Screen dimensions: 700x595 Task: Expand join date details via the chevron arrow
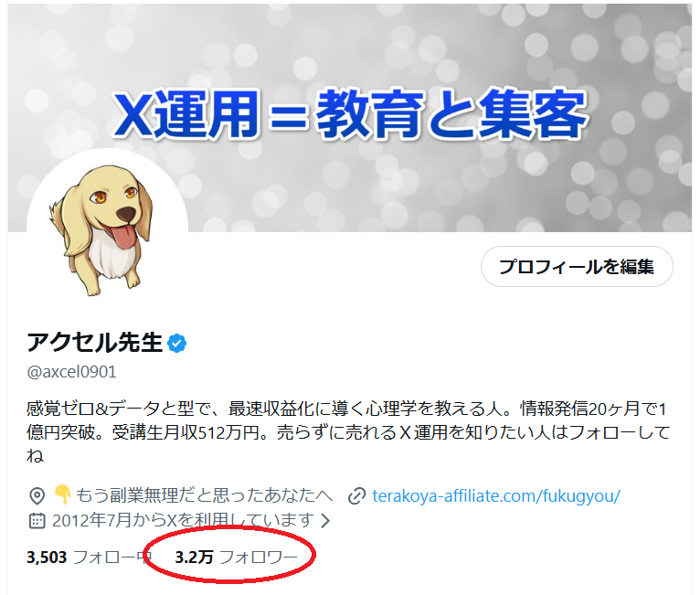pyautogui.click(x=325, y=520)
